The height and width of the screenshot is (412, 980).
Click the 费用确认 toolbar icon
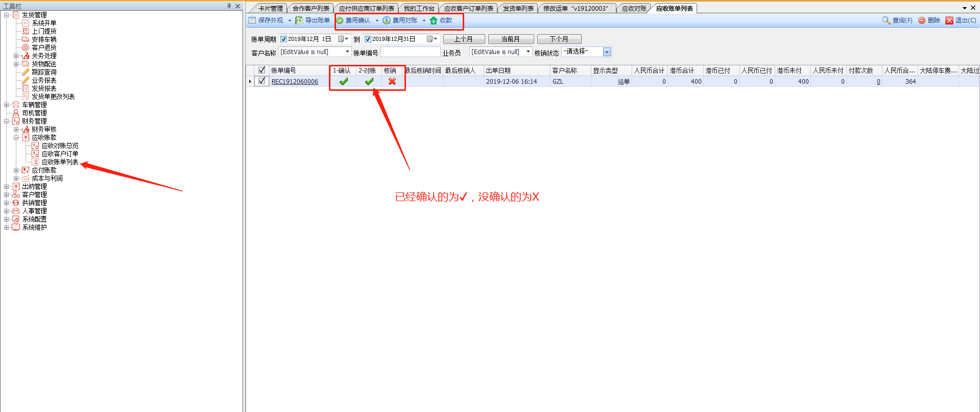340,20
